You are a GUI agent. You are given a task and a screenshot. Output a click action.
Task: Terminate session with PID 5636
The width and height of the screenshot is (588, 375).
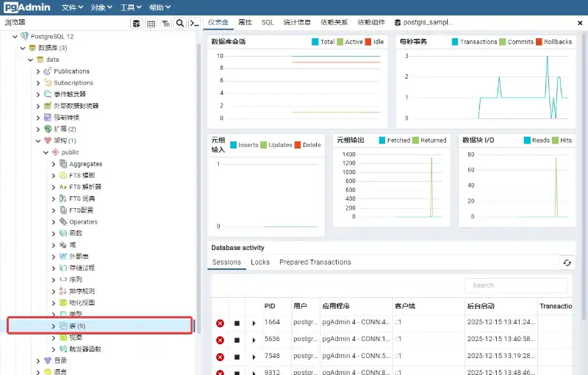220,340
